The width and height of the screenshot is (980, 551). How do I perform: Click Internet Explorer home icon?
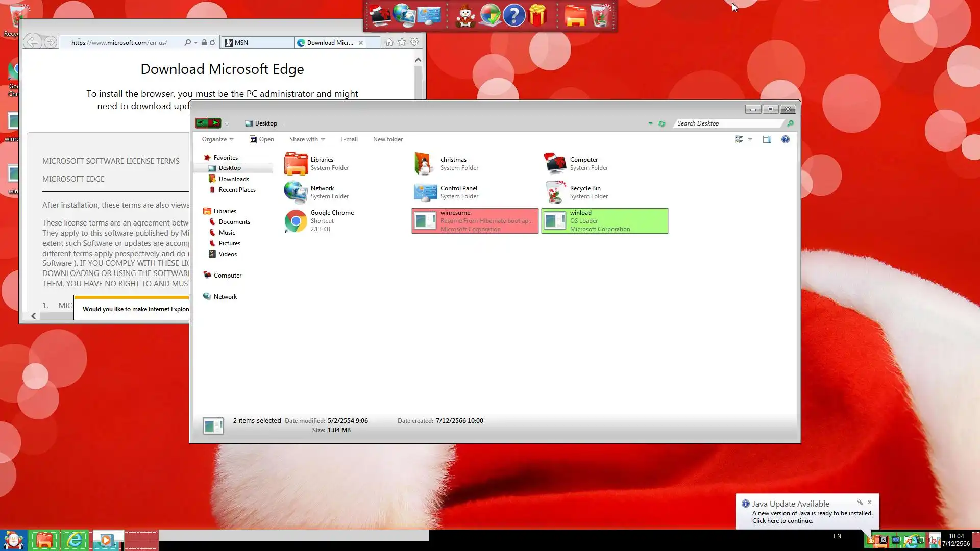[x=389, y=42]
